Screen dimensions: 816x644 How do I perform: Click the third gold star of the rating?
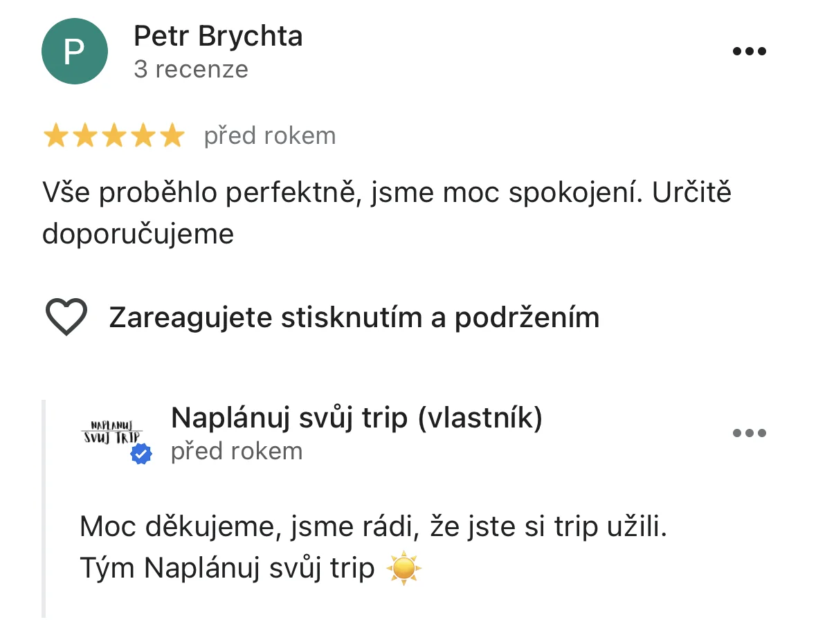(114, 136)
